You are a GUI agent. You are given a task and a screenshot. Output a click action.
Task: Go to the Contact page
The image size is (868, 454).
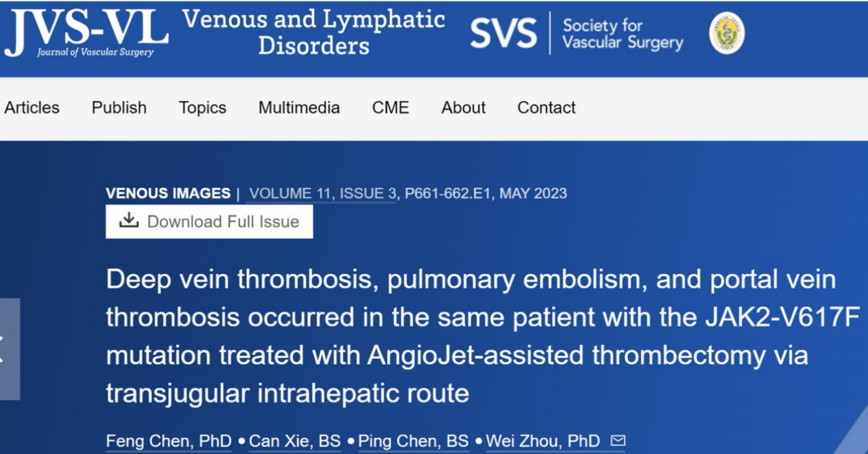point(547,107)
